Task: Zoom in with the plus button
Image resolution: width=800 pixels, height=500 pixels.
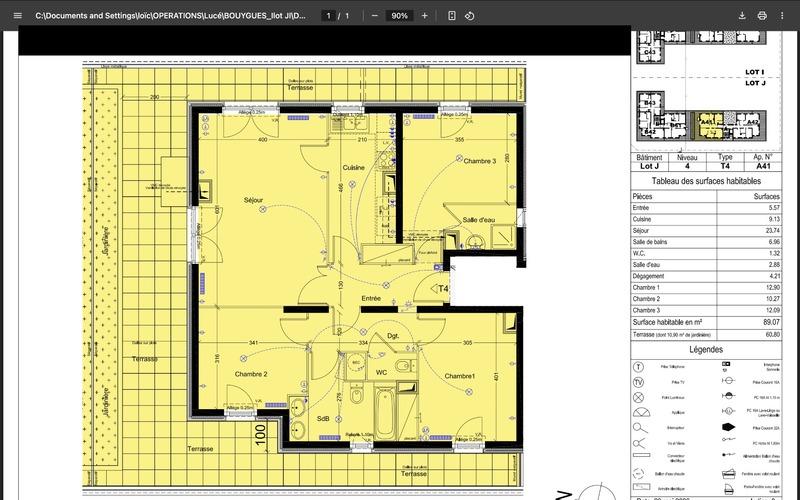Action: pos(424,16)
